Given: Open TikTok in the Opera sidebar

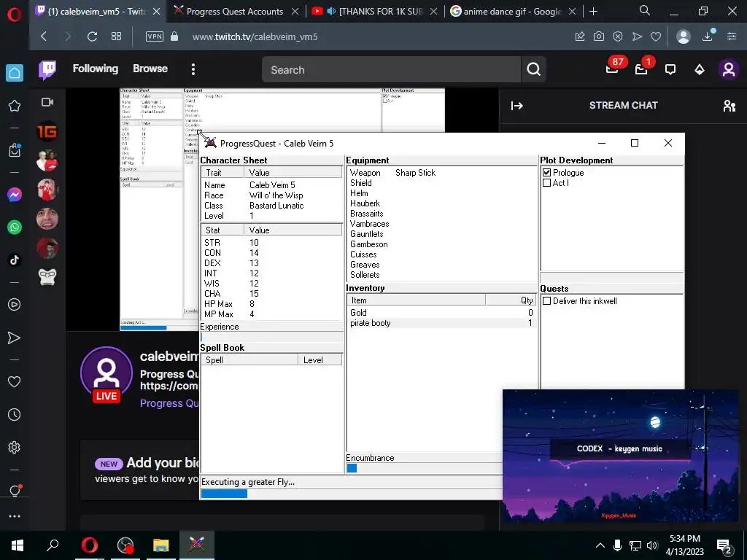Looking at the screenshot, I should click(x=15, y=260).
